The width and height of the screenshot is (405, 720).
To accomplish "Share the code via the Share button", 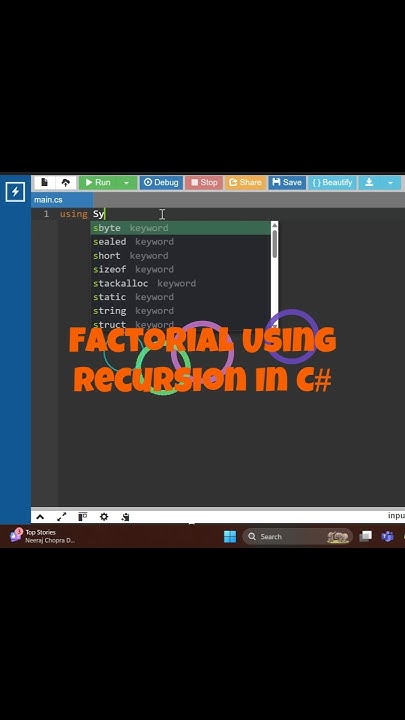I will tap(245, 182).
